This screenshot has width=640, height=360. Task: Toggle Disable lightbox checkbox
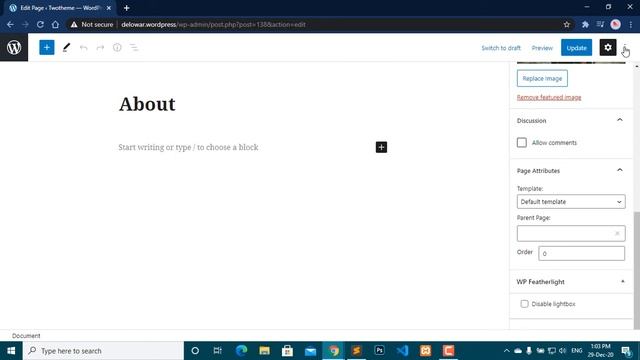coord(524,304)
